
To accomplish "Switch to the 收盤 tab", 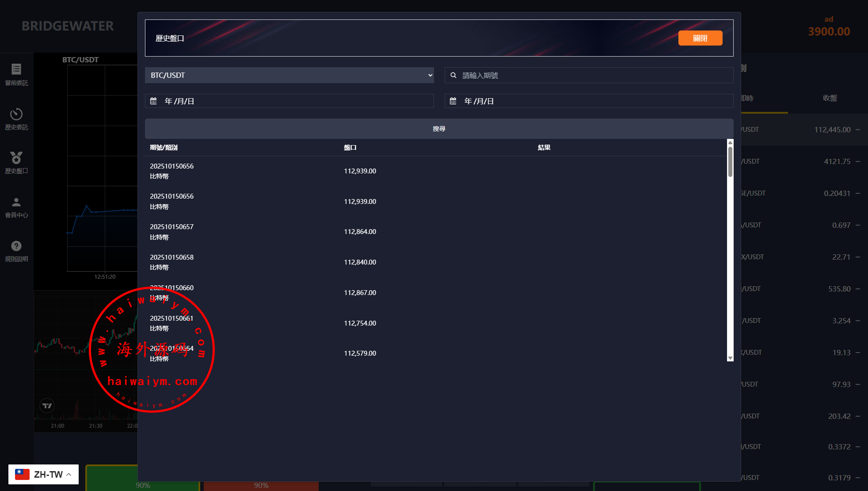I will (830, 98).
